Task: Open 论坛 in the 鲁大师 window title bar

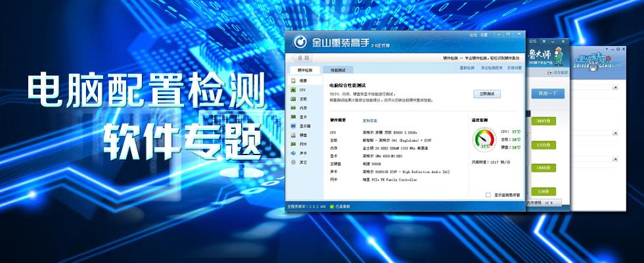Action: tap(533, 41)
